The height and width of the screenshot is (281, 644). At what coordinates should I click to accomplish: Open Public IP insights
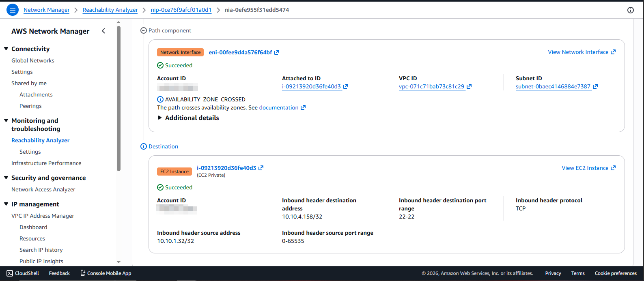click(x=41, y=261)
